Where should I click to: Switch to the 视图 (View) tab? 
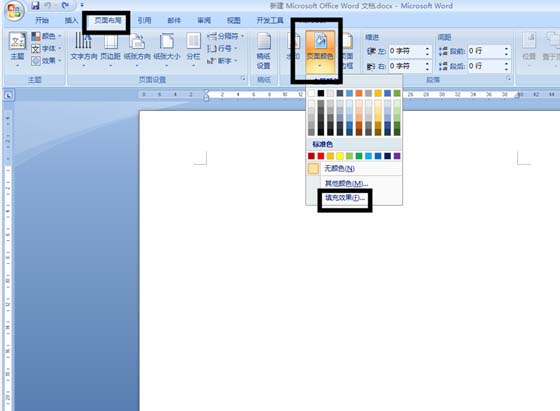(x=234, y=20)
